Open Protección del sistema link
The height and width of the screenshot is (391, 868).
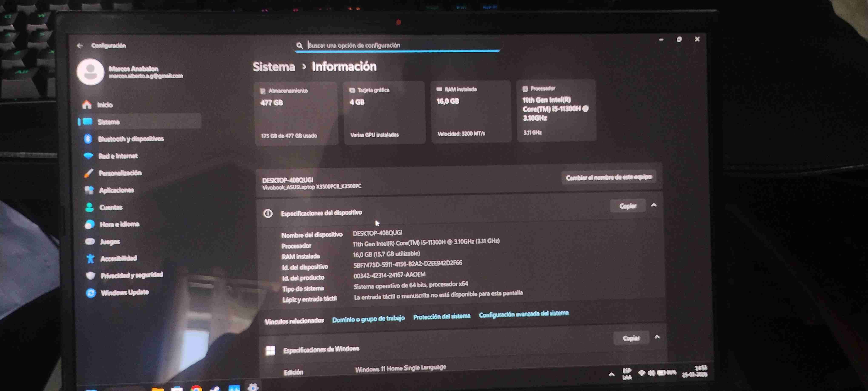point(441,316)
